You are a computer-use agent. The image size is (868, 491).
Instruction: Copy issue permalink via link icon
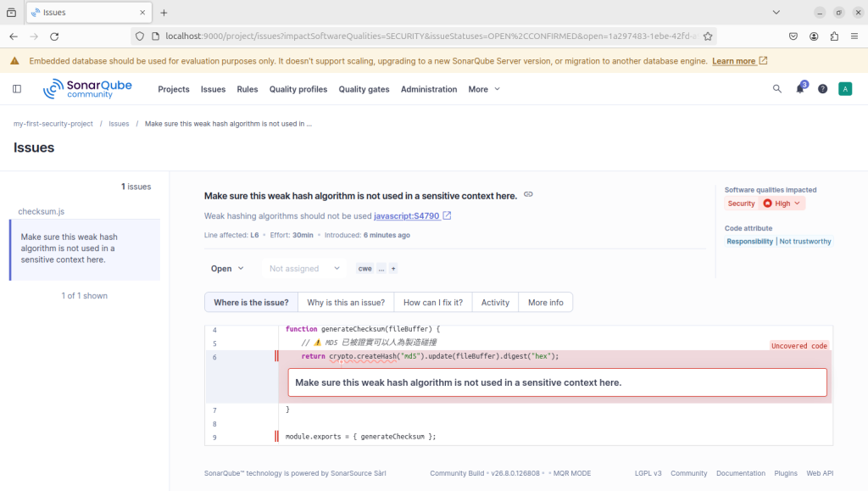(528, 195)
